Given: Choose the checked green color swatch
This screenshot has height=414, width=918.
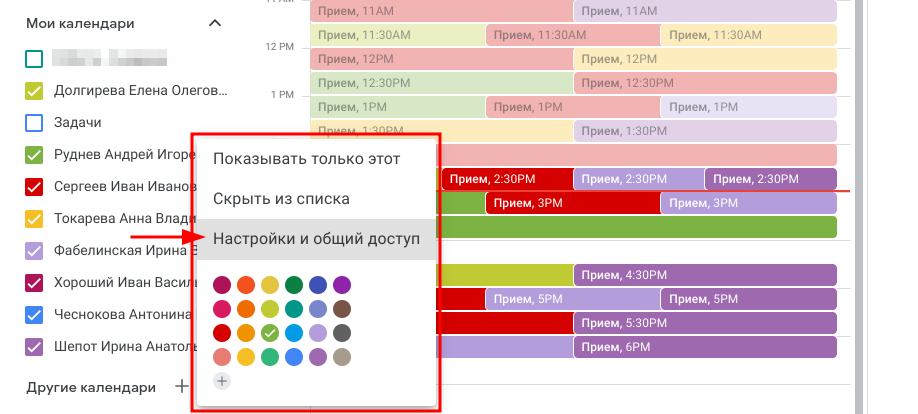Looking at the screenshot, I should [x=269, y=333].
